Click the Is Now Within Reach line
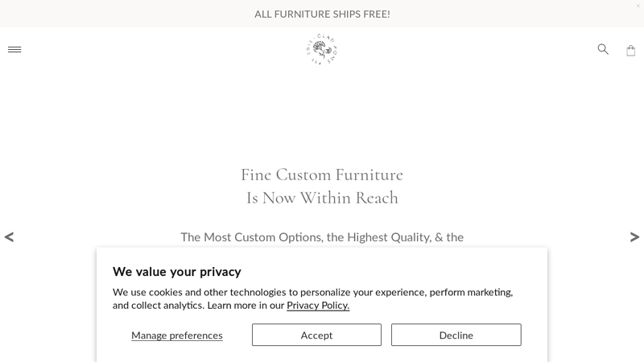 pos(322,198)
